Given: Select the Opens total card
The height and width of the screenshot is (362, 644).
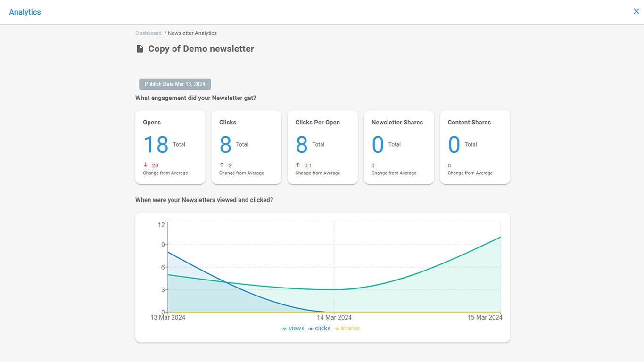Looking at the screenshot, I should pos(170,147).
